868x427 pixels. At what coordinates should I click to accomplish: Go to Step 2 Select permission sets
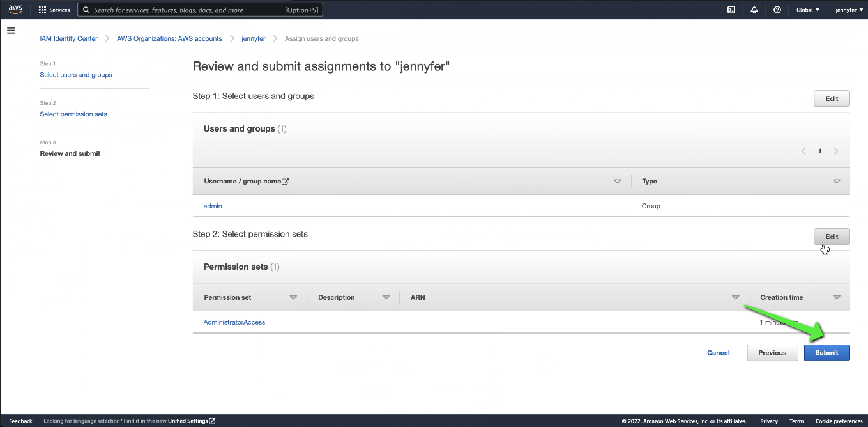[73, 114]
